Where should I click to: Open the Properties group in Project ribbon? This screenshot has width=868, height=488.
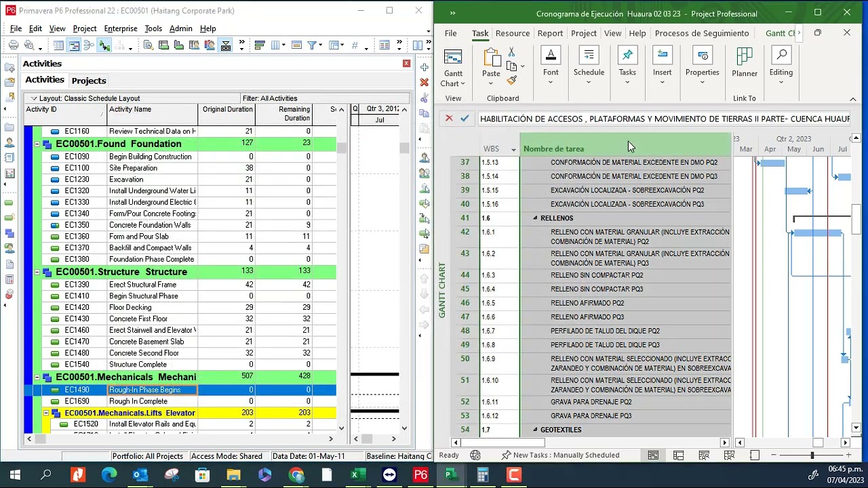point(703,66)
